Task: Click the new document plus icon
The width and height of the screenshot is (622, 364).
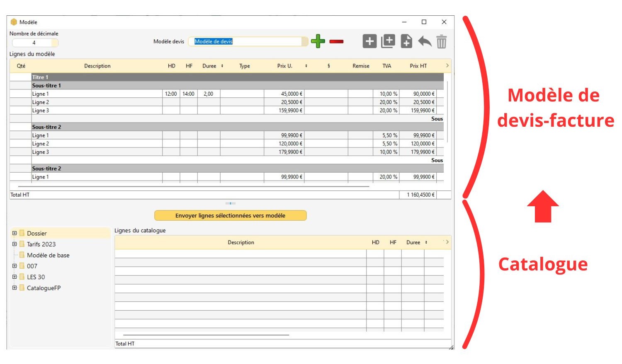Action: (x=406, y=41)
